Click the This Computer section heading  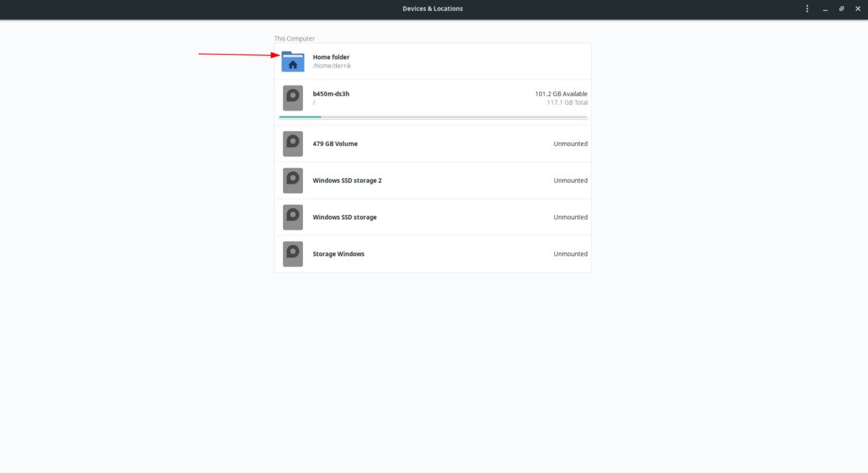294,38
